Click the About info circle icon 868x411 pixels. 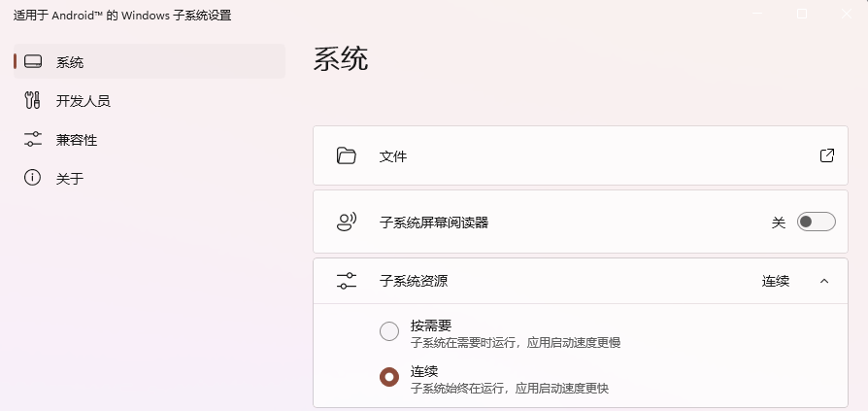pos(33,178)
